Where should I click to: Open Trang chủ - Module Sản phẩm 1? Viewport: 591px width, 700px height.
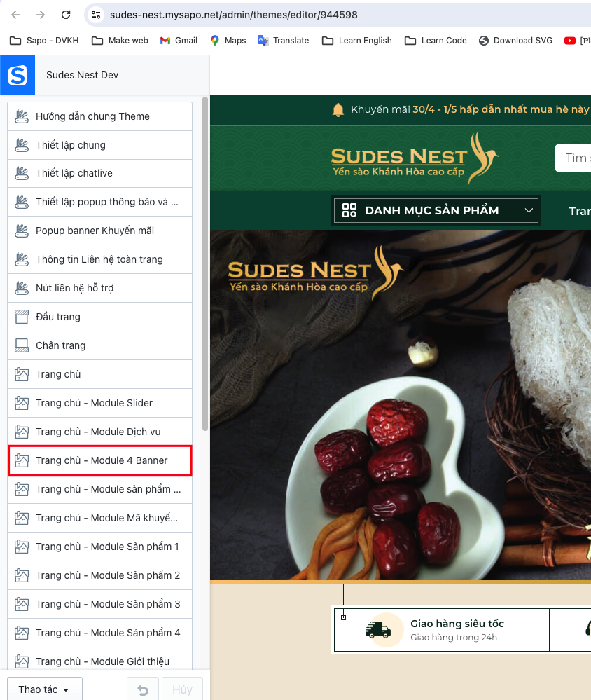point(100,547)
